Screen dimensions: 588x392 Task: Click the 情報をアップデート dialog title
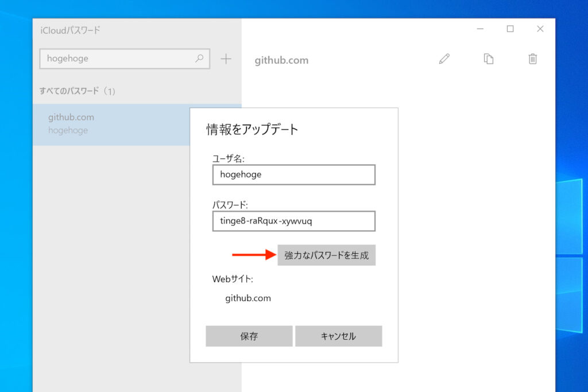(250, 130)
